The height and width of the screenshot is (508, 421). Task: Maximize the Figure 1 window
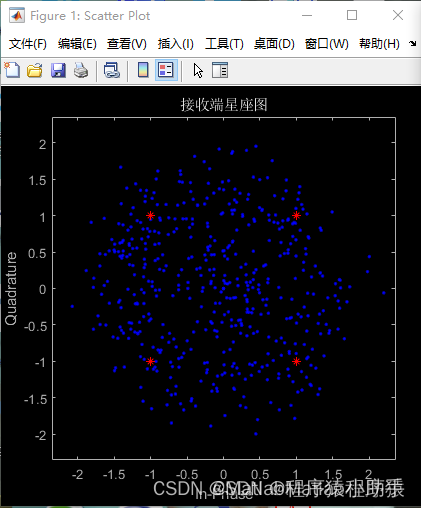[352, 15]
